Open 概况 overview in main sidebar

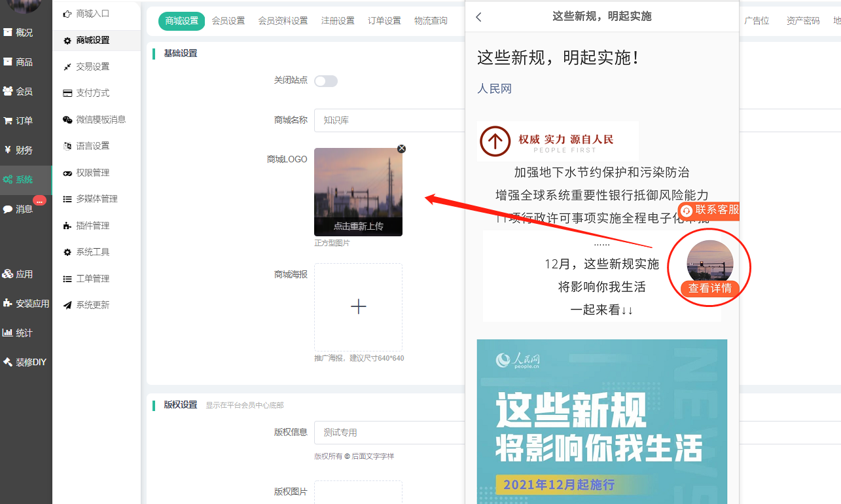pos(18,32)
